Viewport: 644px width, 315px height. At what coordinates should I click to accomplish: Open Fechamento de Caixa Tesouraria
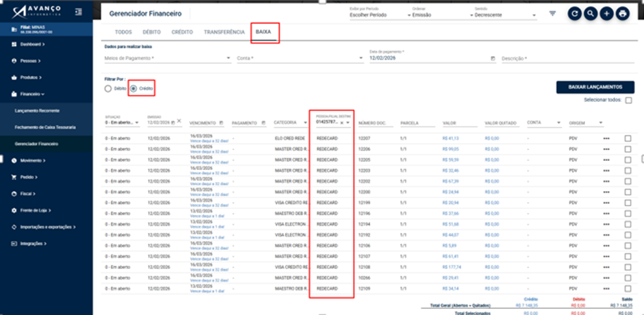47,127
